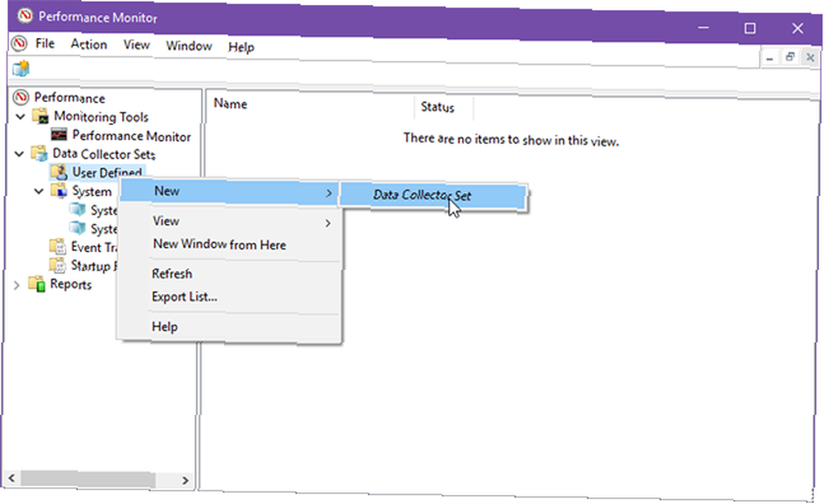Minimize the Performance Monitor main window
824x504 pixels.
(703, 27)
